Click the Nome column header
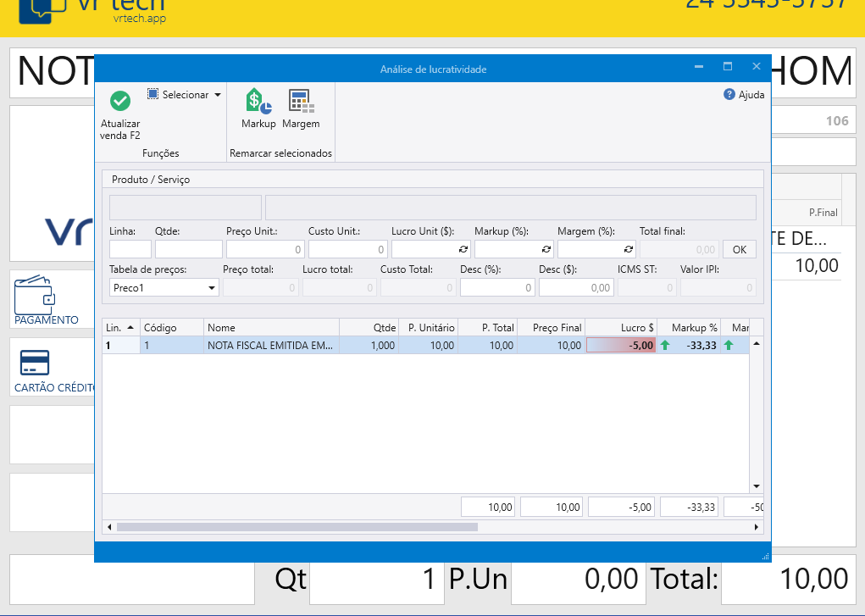The height and width of the screenshot is (616, 865). tap(271, 327)
